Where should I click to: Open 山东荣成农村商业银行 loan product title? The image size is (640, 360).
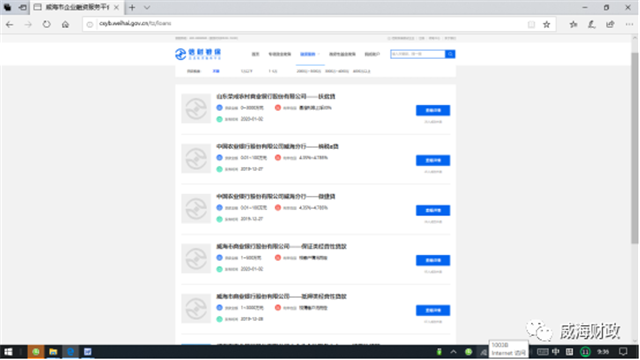276,97
